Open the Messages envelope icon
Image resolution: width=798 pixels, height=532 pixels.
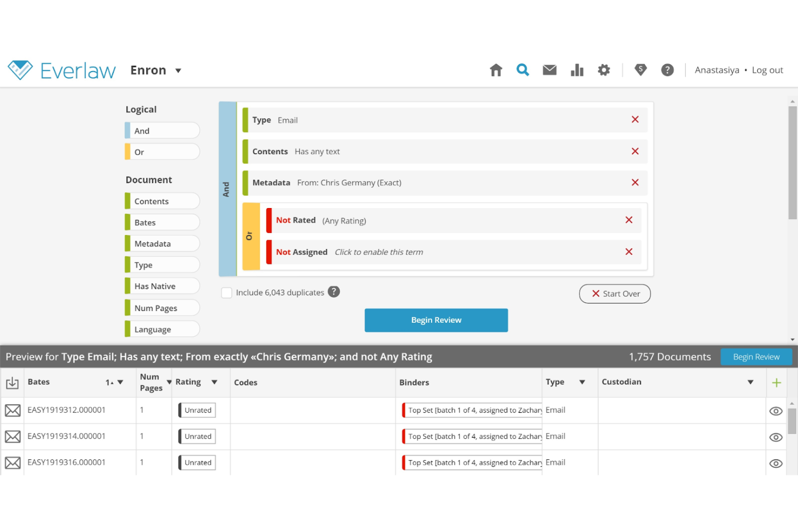point(549,70)
